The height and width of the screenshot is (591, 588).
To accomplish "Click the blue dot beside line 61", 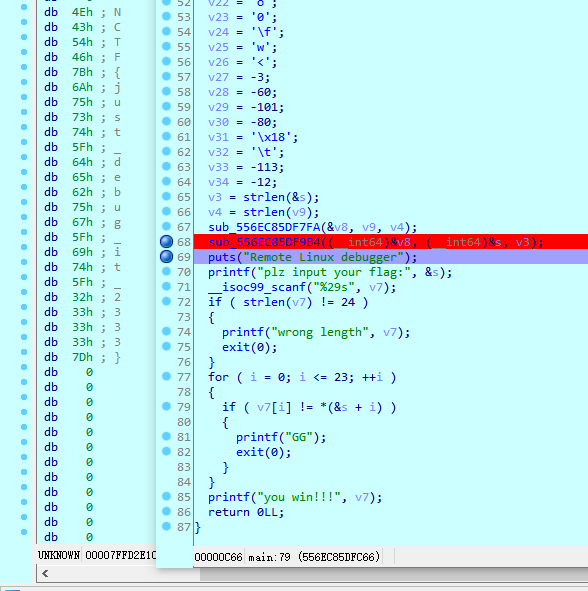I will (x=166, y=136).
